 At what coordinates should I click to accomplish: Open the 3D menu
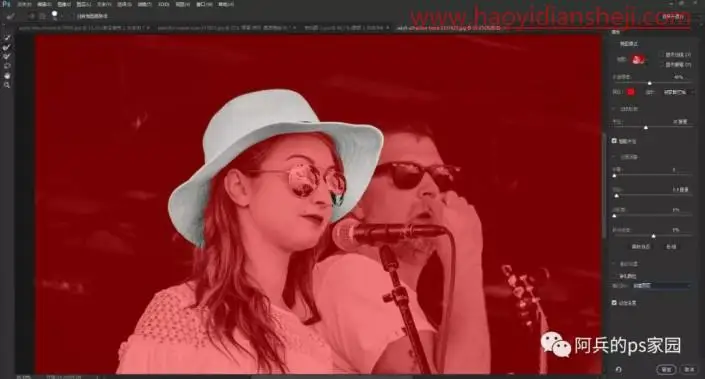click(164, 4)
